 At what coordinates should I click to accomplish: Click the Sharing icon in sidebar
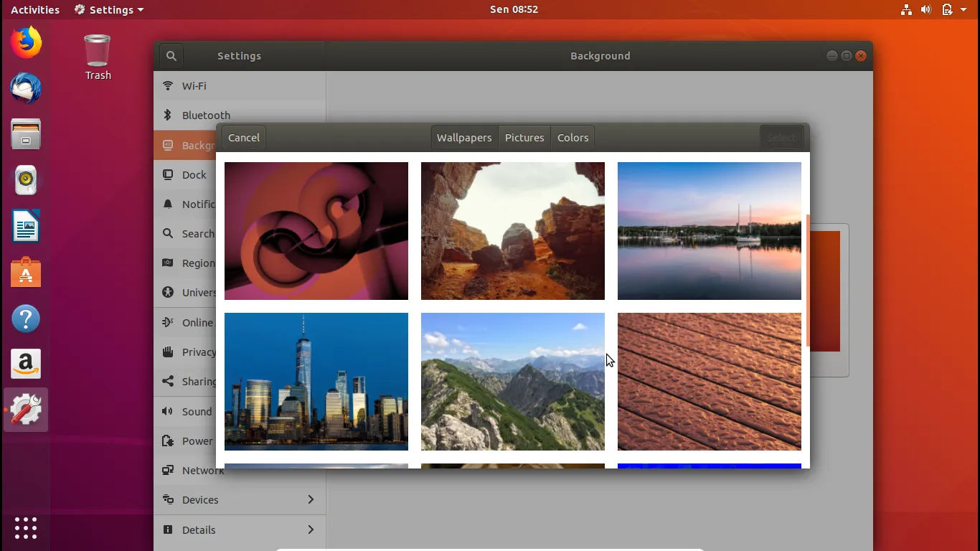pyautogui.click(x=168, y=381)
